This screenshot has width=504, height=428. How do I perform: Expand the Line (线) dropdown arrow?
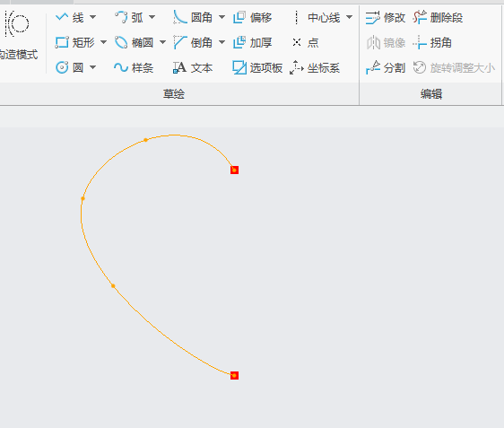click(93, 17)
